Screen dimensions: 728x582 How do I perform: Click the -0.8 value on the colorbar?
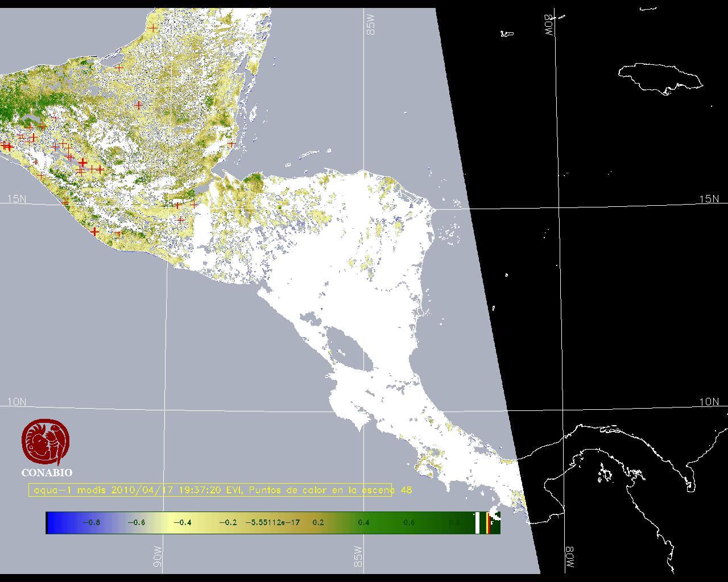[x=92, y=522]
